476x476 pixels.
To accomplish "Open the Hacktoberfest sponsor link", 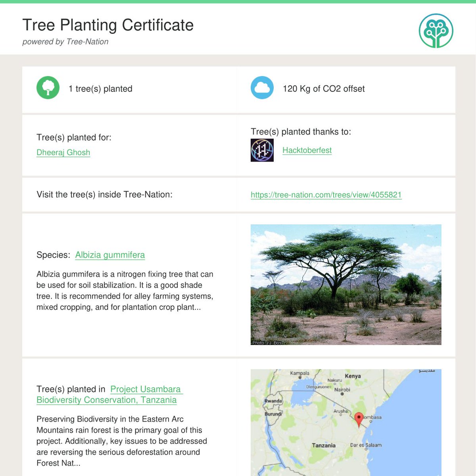I will (x=307, y=150).
